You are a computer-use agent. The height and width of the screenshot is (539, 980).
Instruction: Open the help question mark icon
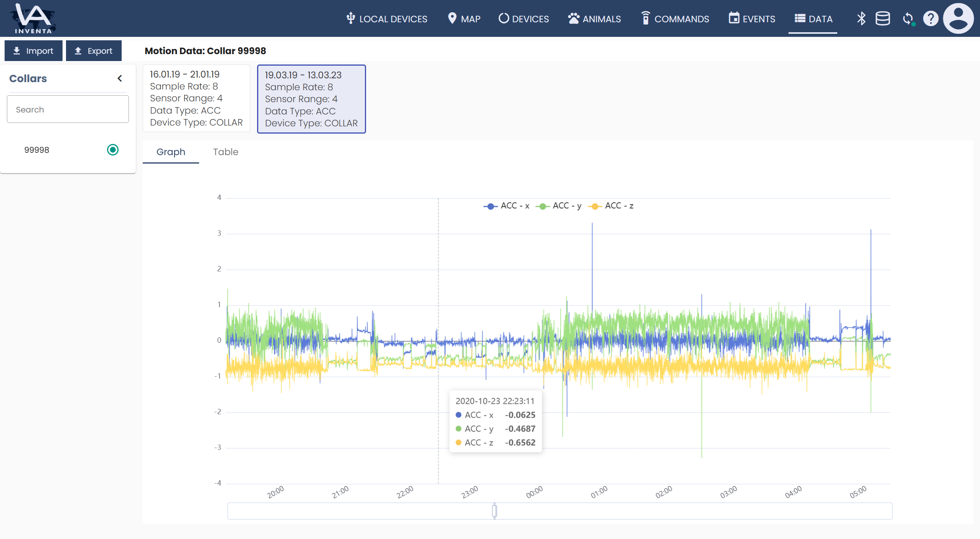click(931, 18)
